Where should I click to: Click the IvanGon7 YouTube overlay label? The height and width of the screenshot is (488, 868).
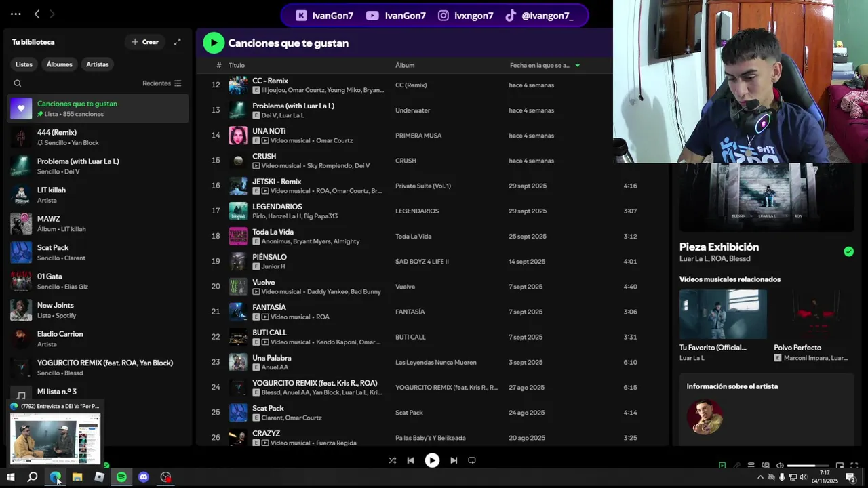[x=397, y=16]
